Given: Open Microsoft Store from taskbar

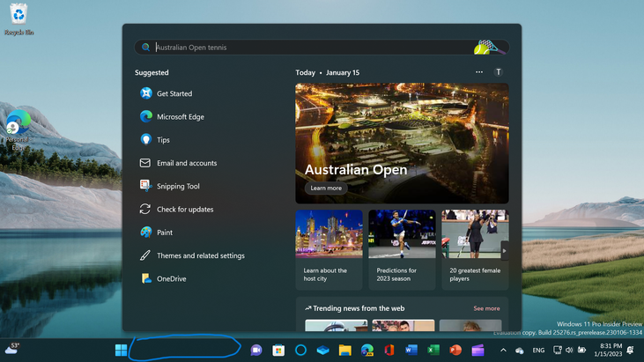Looking at the screenshot, I should (x=278, y=350).
